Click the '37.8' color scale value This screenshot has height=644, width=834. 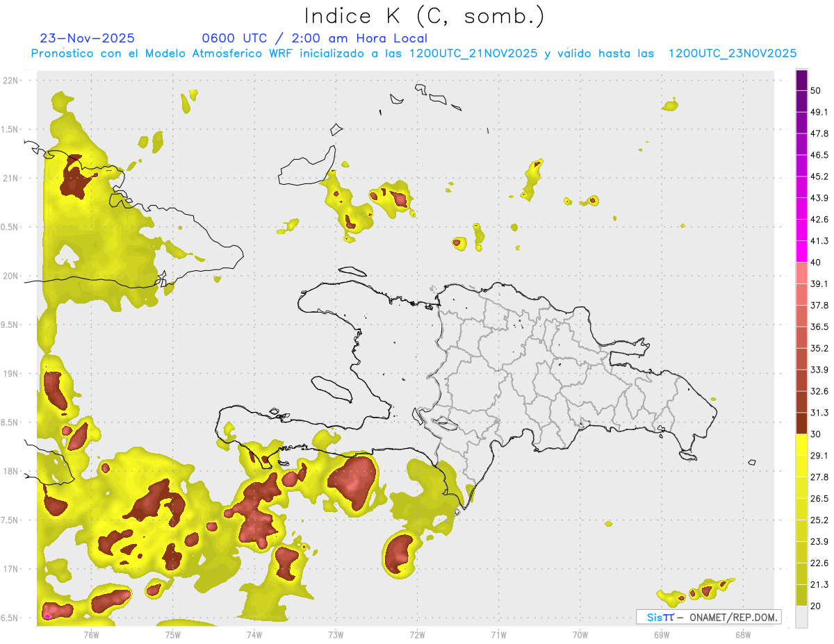[819, 305]
